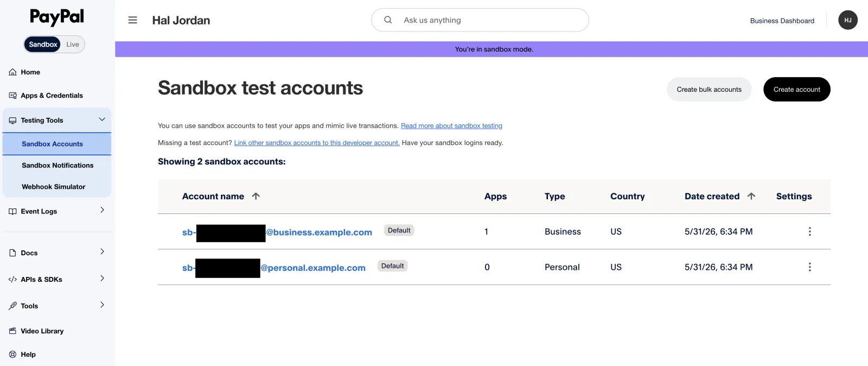Click the Docs page icon
This screenshot has width=868, height=366.
(x=12, y=253)
